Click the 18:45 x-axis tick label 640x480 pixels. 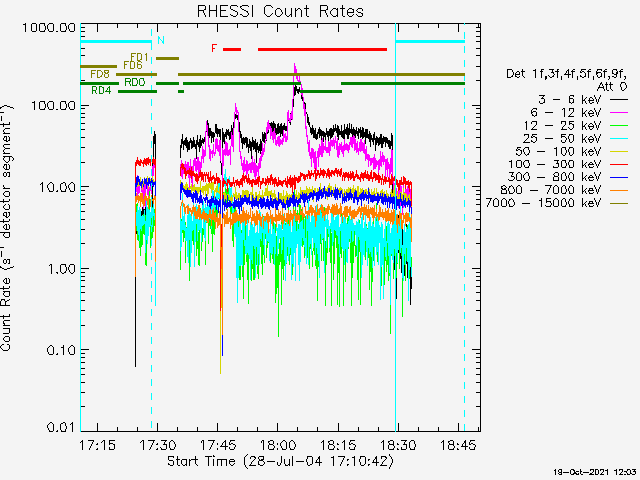(x=458, y=445)
